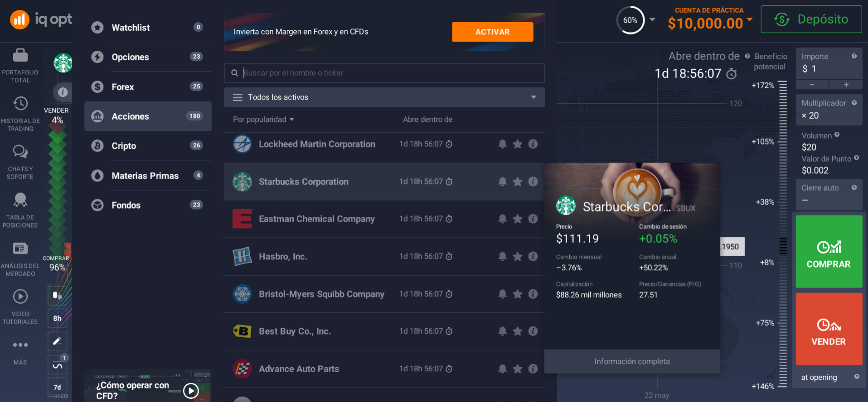Click the Depósito button
The image size is (868, 402).
tap(811, 19)
